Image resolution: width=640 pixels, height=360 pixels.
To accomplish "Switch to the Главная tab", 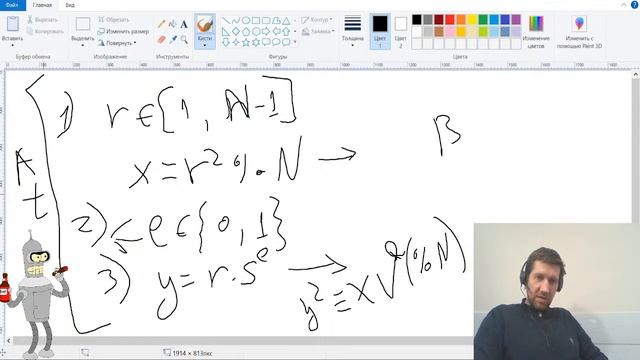I will tap(42, 5).
